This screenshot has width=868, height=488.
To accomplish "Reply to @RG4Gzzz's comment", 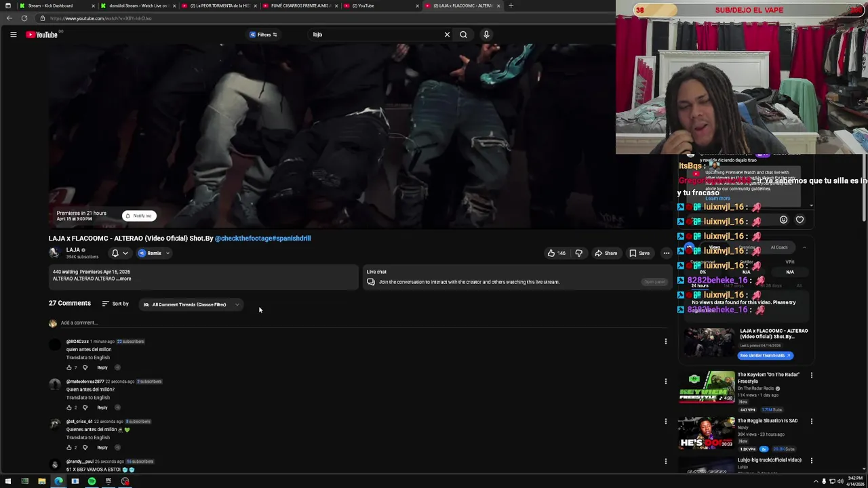I will (102, 367).
